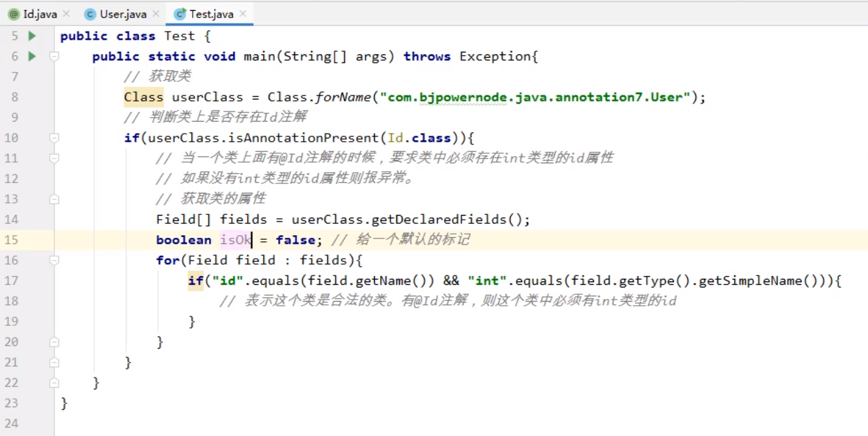The width and height of the screenshot is (868, 436).
Task: Select the Test.java tab
Action: click(x=211, y=13)
